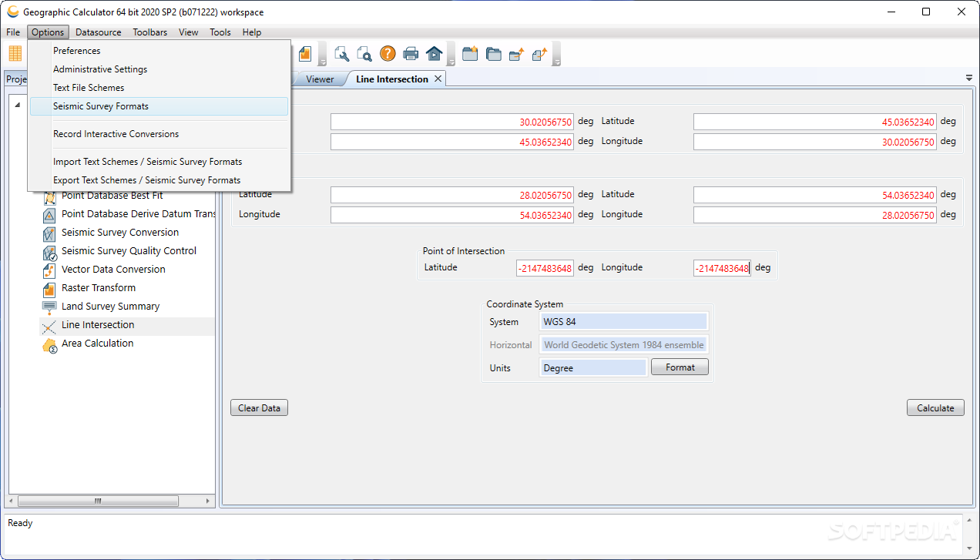Open the Datasource menu

pyautogui.click(x=99, y=32)
